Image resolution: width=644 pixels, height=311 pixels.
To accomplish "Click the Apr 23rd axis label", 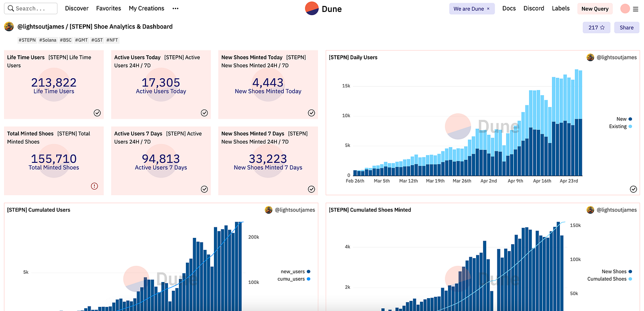I will [569, 181].
